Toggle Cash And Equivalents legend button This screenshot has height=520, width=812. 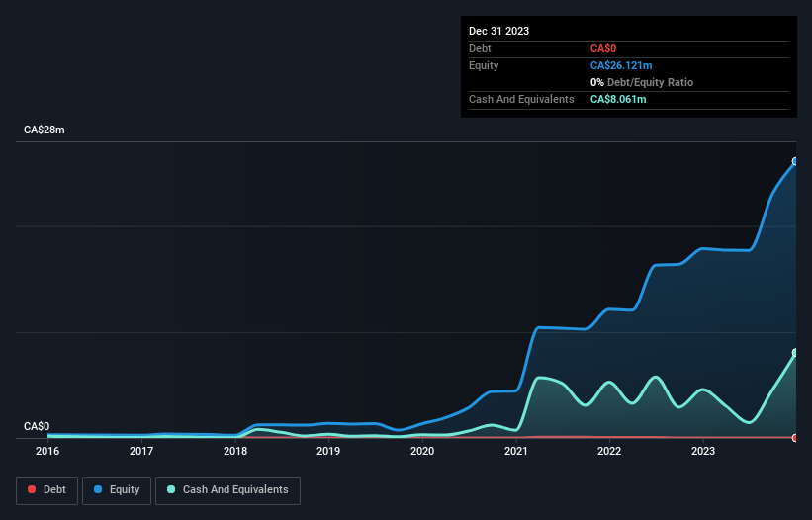227,490
